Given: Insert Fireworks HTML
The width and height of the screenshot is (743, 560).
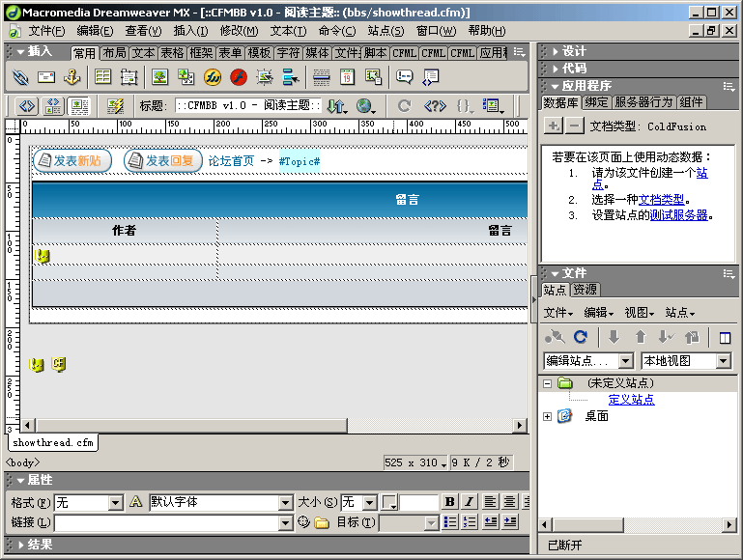Looking at the screenshot, I should pyautogui.click(x=213, y=76).
